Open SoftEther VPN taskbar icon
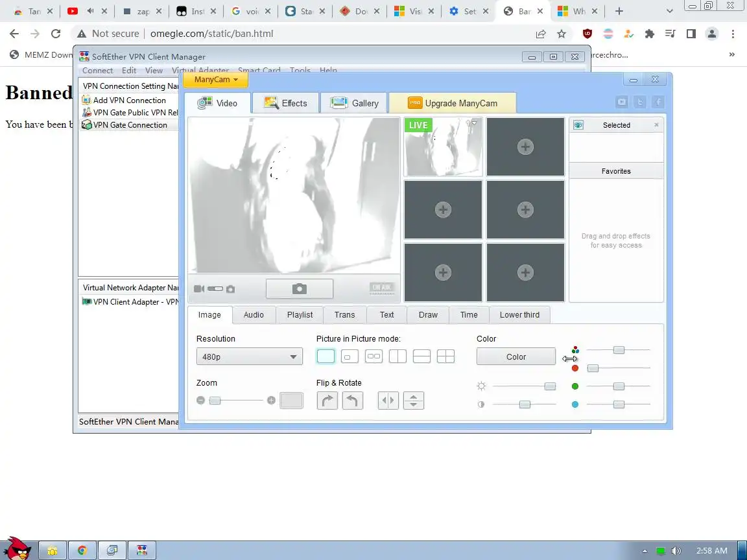This screenshot has height=560, width=747. click(x=142, y=551)
